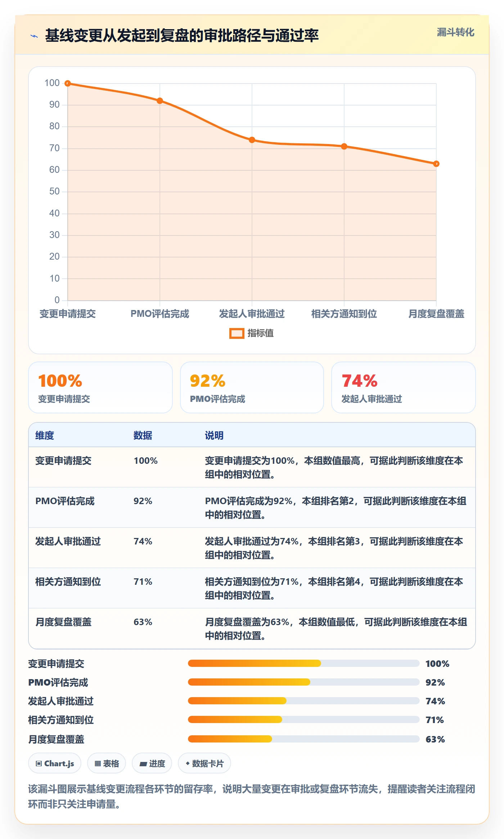Open the 92% PMO评估完成 data card
Viewport: 504px width, 839px height.
[252, 387]
